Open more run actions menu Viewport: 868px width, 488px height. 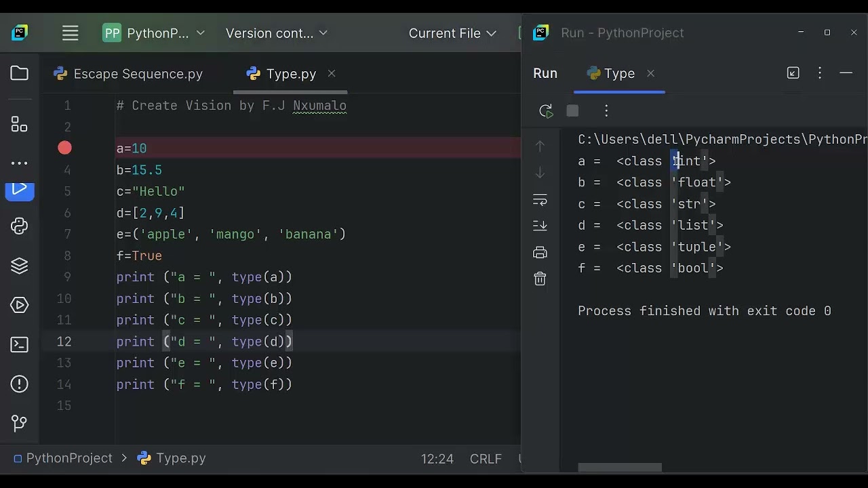pyautogui.click(x=606, y=110)
